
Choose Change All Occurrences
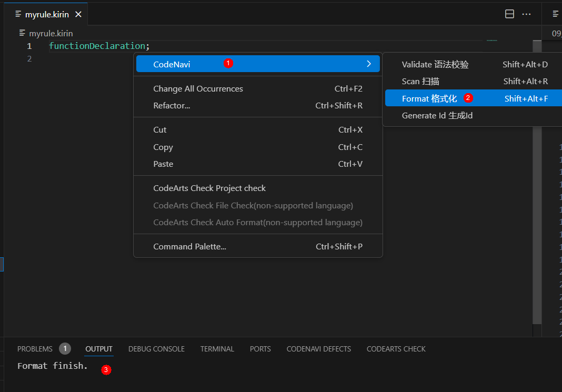pyautogui.click(x=198, y=89)
